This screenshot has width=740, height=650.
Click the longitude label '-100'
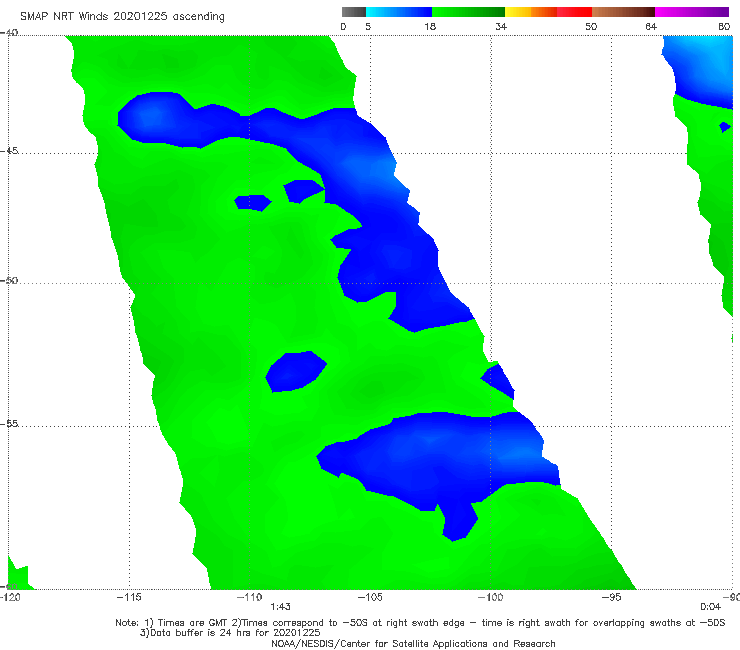click(x=490, y=597)
